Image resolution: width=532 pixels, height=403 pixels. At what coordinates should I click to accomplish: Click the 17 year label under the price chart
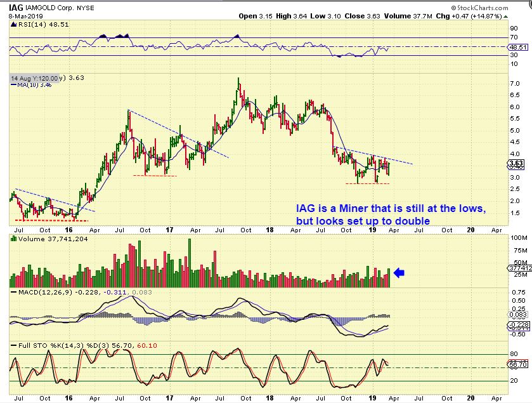(x=170, y=230)
